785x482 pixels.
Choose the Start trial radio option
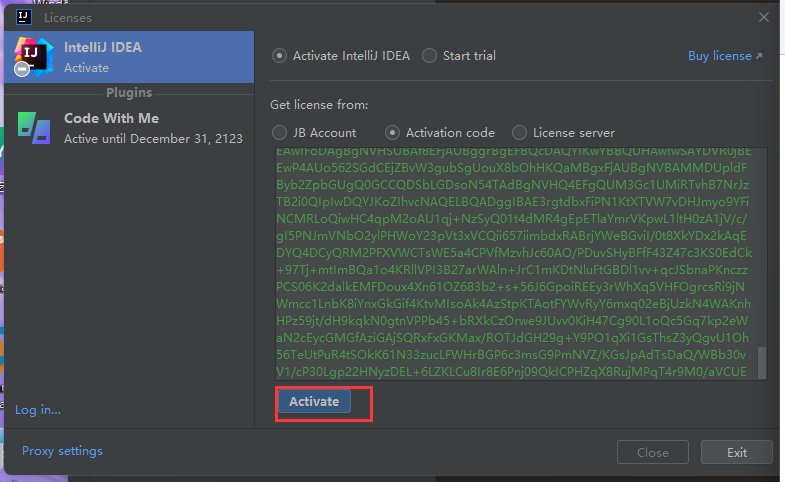(x=429, y=56)
